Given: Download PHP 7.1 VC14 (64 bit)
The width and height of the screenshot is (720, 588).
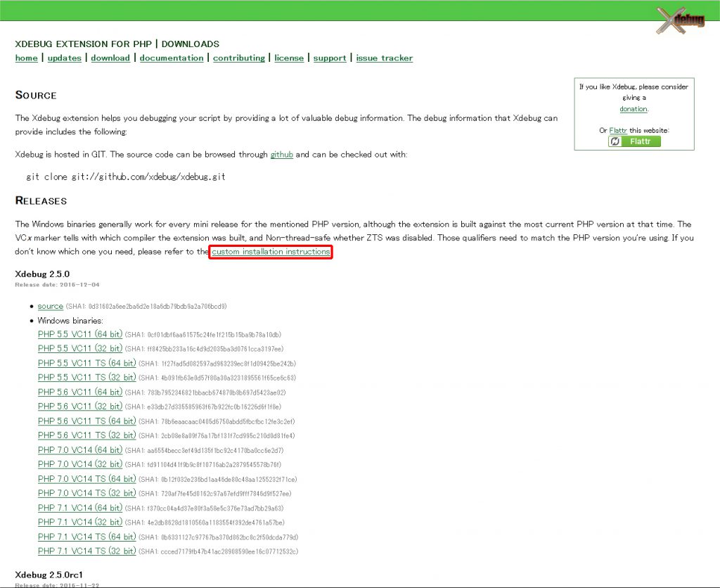Looking at the screenshot, I should click(x=80, y=508).
